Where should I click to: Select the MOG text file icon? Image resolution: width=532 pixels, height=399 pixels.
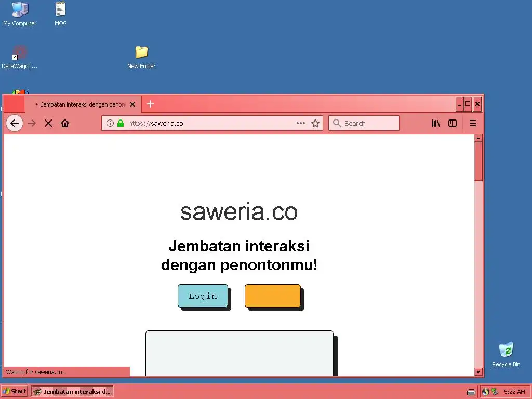coord(60,14)
